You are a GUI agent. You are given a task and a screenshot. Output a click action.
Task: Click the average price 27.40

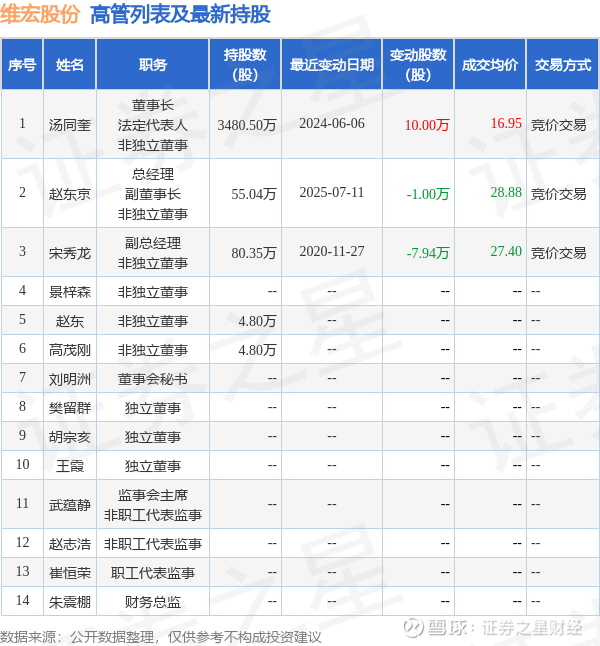tap(506, 251)
